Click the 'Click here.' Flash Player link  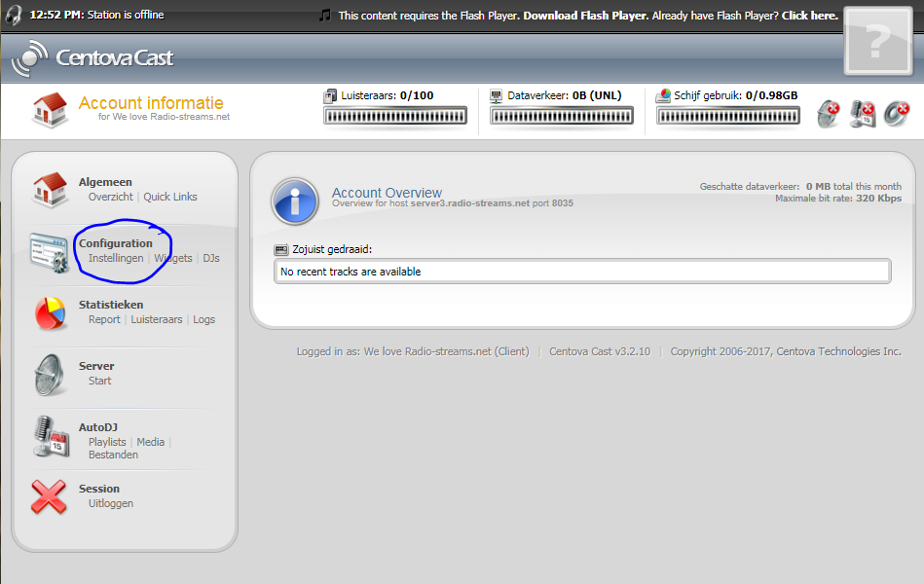[x=810, y=16]
